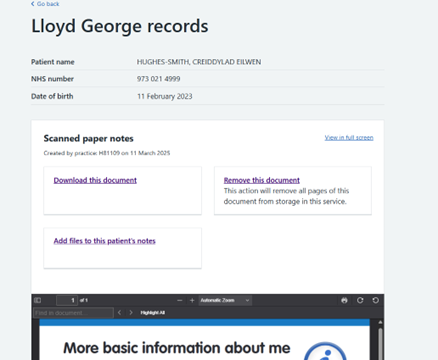Click Download this document link
Screen dimensions: 438x360
point(95,180)
